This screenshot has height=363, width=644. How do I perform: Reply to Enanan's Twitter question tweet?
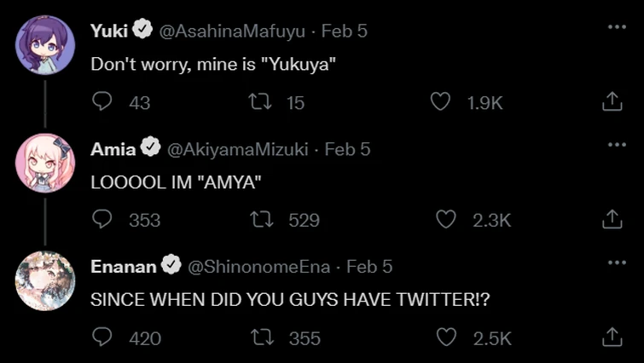tap(102, 337)
